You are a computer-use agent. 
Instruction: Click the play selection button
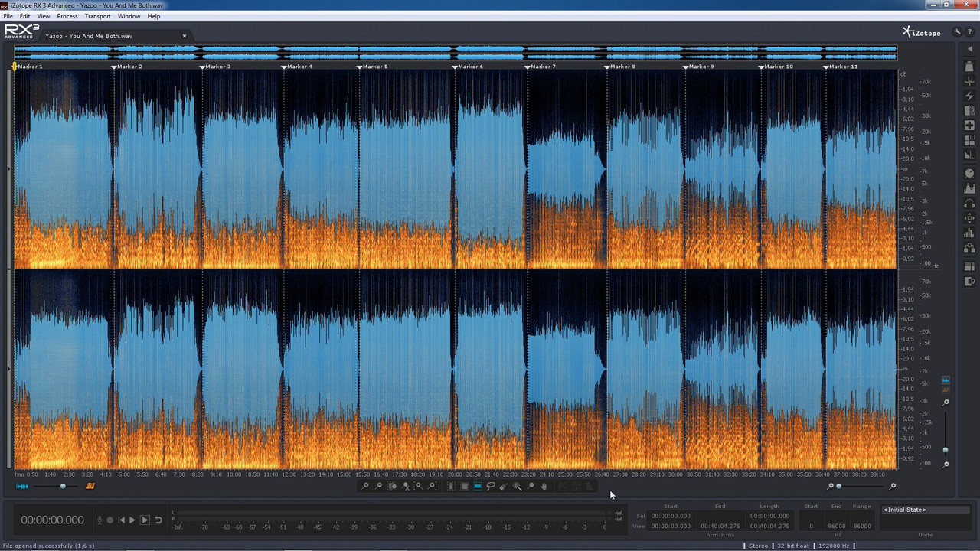[x=145, y=520]
